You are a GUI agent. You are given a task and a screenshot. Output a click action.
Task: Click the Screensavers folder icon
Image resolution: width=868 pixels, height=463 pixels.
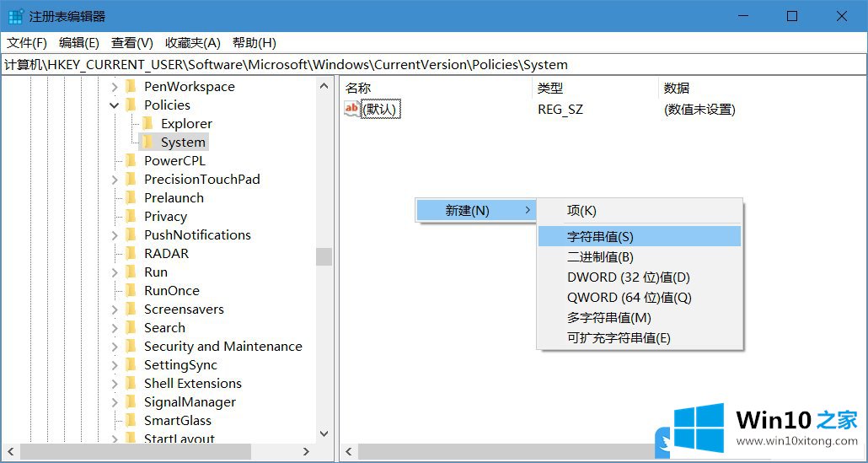click(131, 309)
